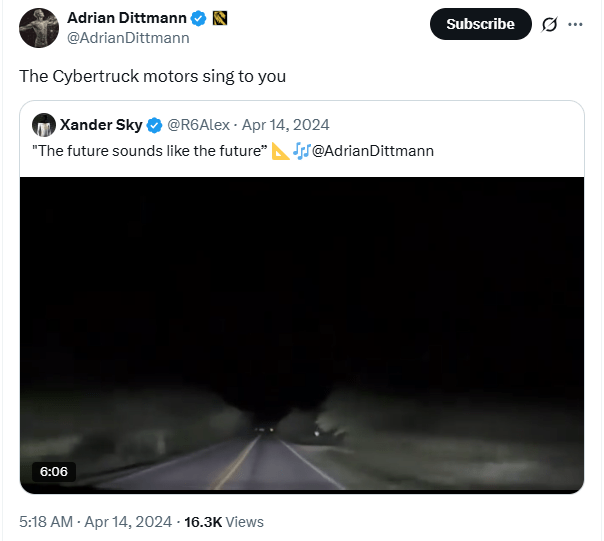Open the Grok slashed-circle icon

point(549,24)
